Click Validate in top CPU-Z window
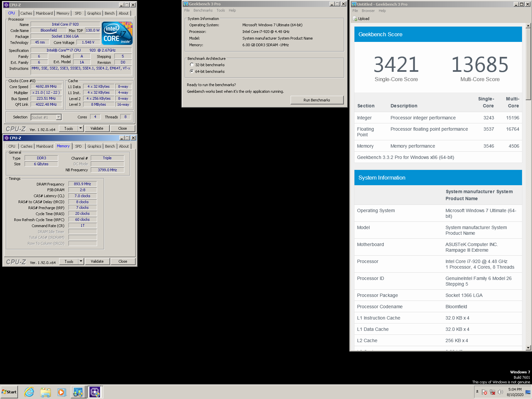 click(x=97, y=128)
